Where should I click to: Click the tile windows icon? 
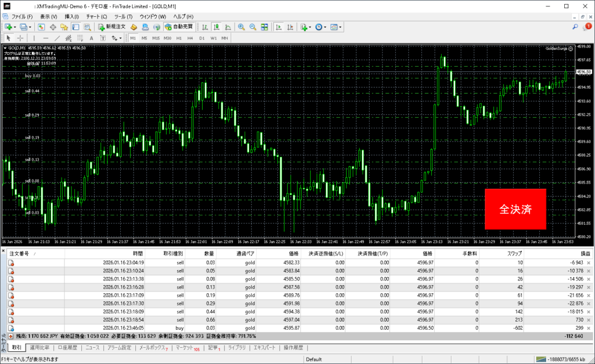pos(264,27)
